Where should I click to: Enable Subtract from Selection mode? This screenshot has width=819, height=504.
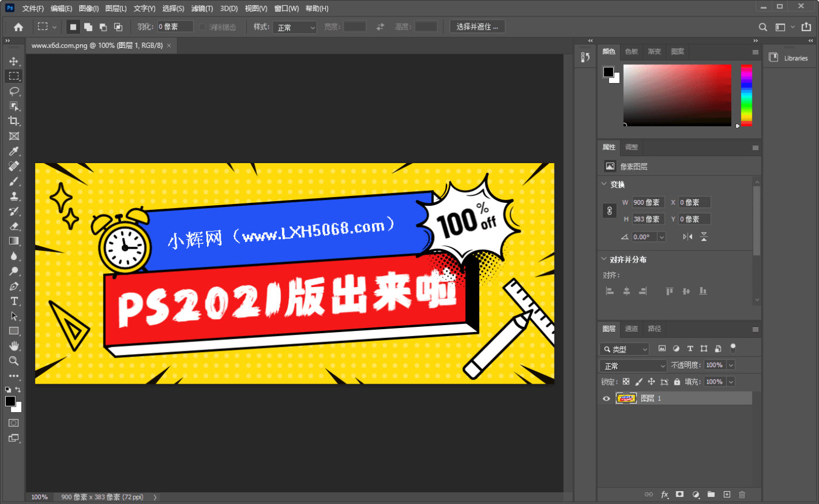tap(103, 27)
